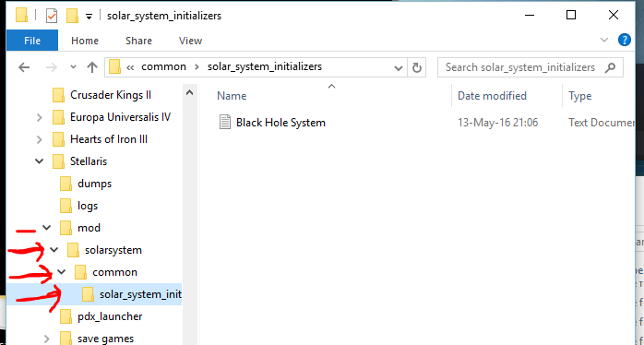Click the navigation pane scroll up arrow
This screenshot has height=345, width=644.
189,92
